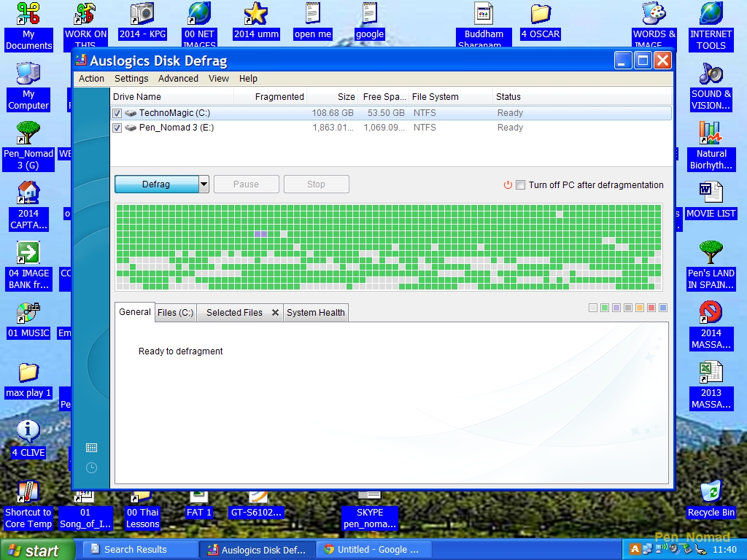Click the Stop button

317,184
